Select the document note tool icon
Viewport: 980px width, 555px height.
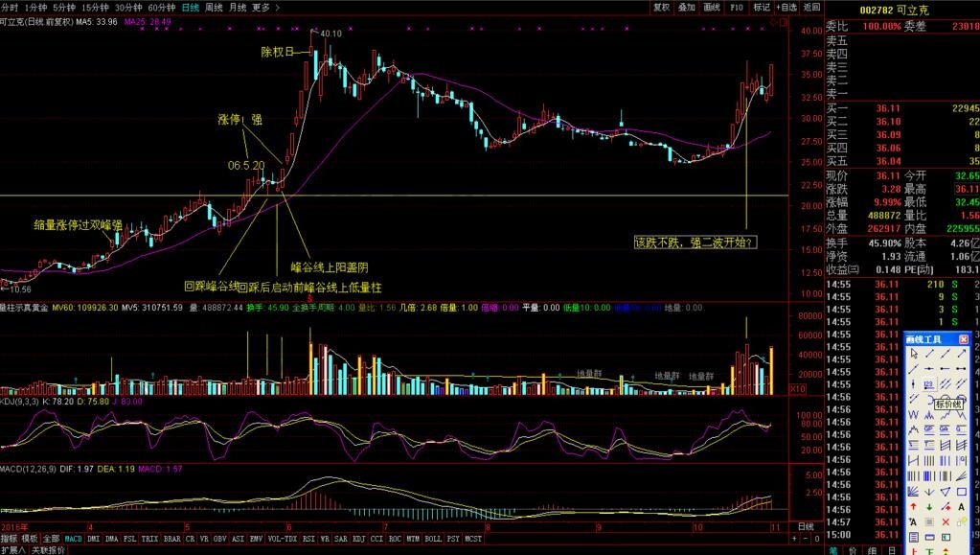point(914,537)
